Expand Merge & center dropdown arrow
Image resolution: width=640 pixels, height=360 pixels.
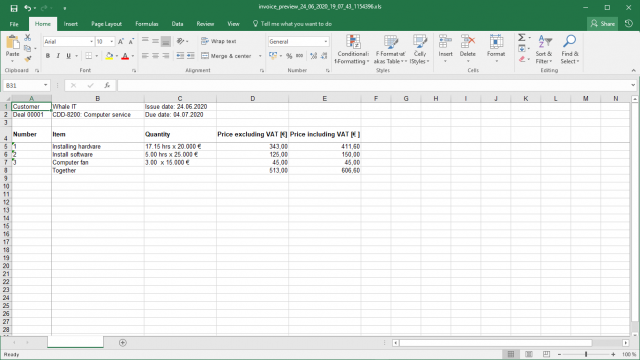[x=260, y=56]
